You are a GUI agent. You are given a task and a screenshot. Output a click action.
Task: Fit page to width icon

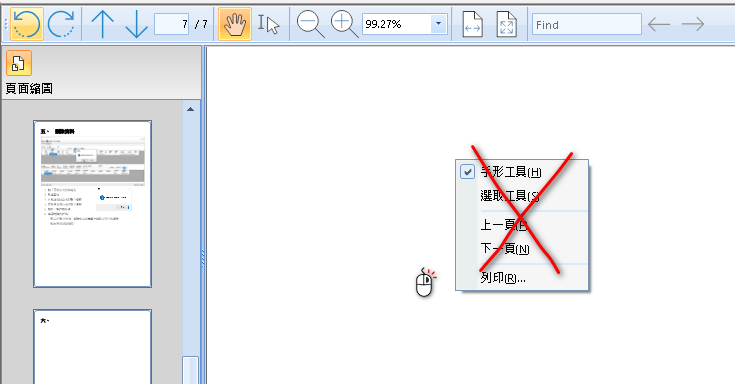(x=472, y=24)
